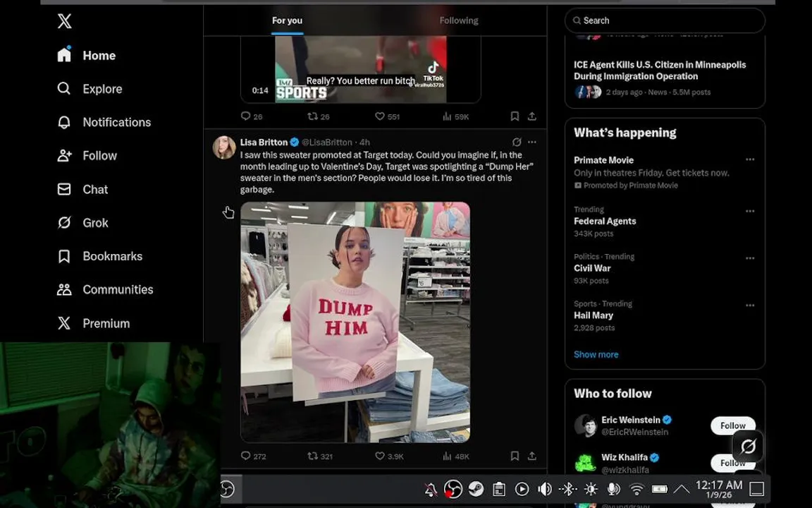Viewport: 812px width, 508px height.
Task: Repost Lisa Britton's post
Action: 320,456
